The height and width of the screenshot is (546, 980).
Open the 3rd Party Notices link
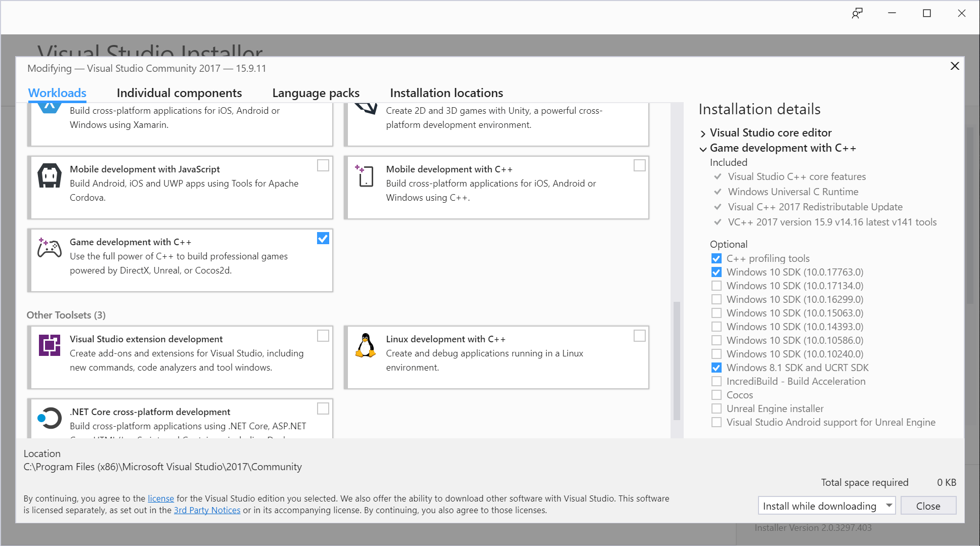click(x=207, y=510)
